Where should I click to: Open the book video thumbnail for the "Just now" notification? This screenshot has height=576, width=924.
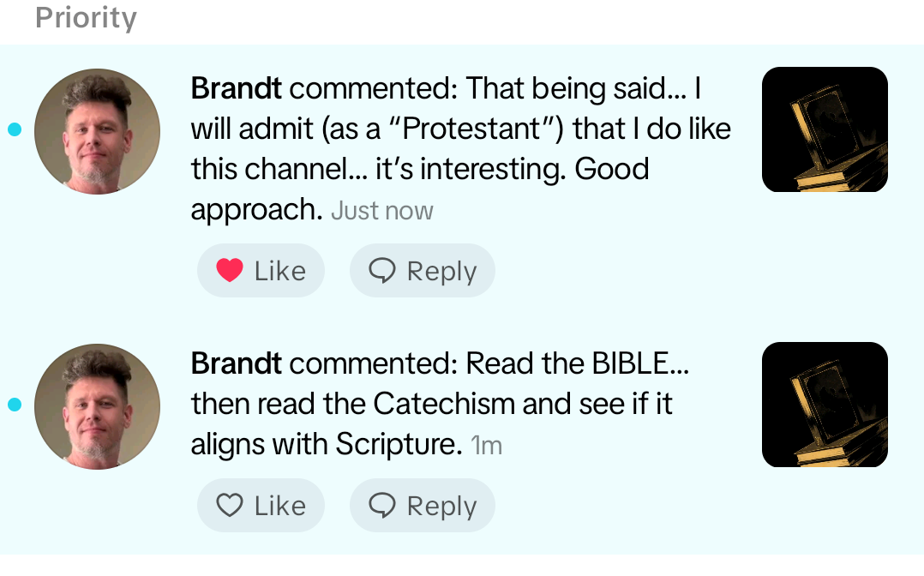(x=825, y=129)
